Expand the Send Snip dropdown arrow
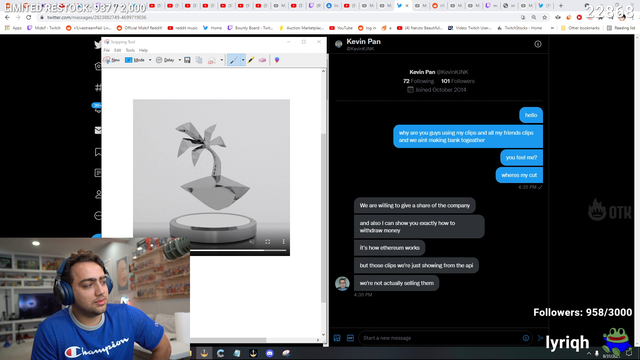 222,60
